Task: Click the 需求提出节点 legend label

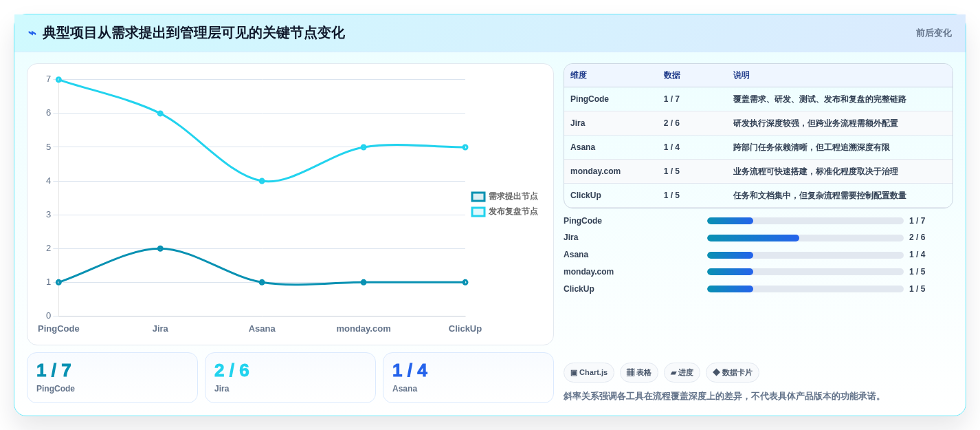Action: tap(513, 197)
